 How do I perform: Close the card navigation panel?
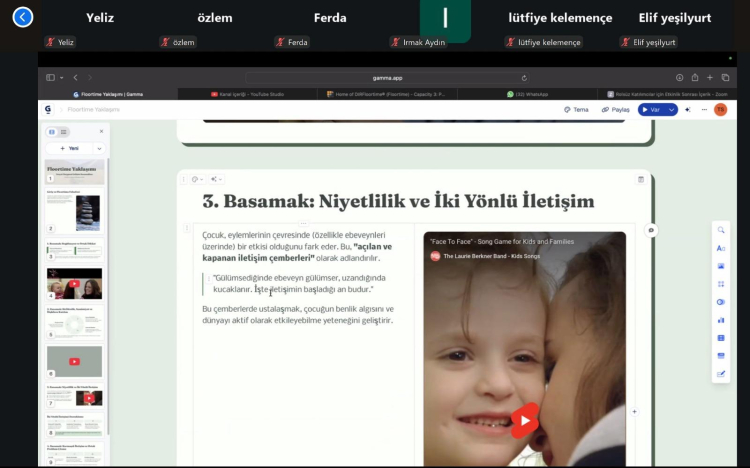coord(101,131)
